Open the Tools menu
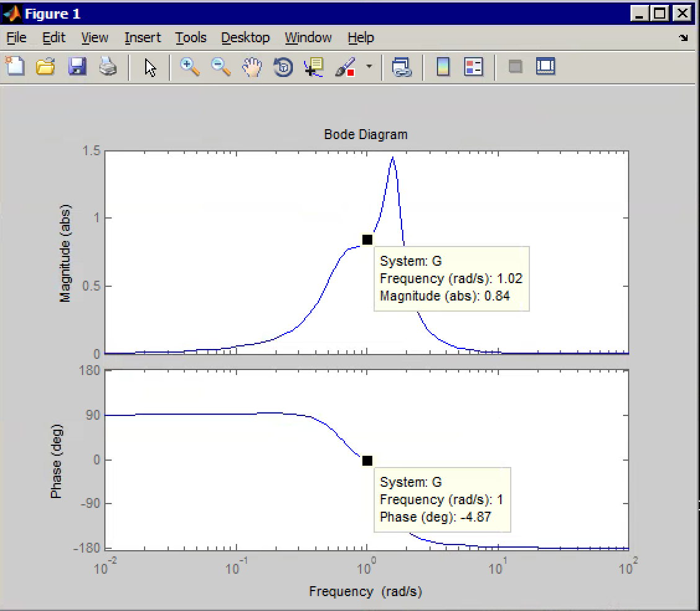This screenshot has height=611, width=700. (x=190, y=38)
